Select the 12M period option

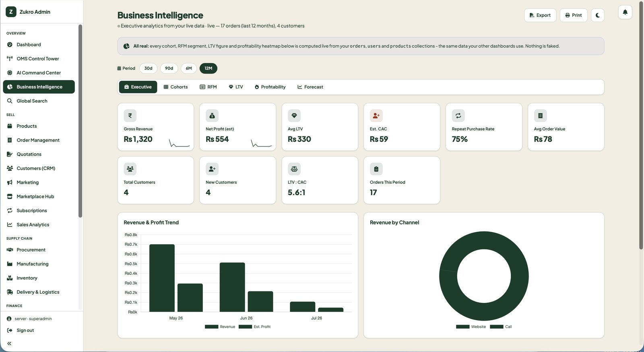(208, 68)
